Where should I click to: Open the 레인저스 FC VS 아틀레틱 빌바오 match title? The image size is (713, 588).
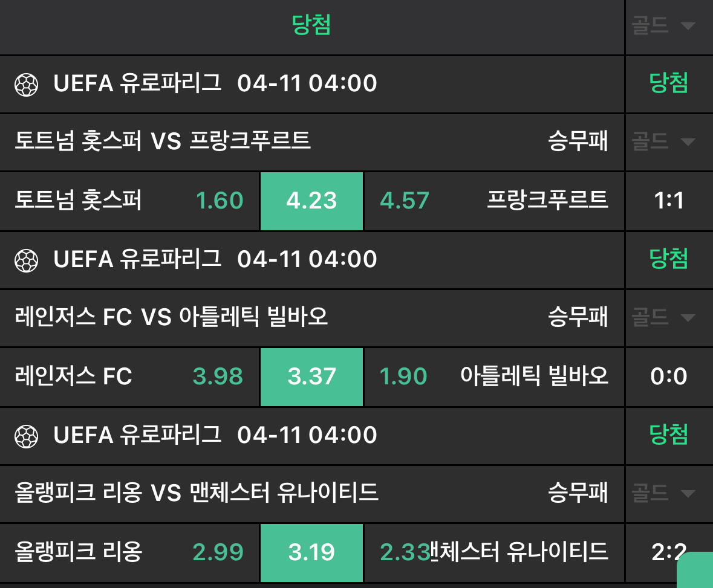pos(171,317)
